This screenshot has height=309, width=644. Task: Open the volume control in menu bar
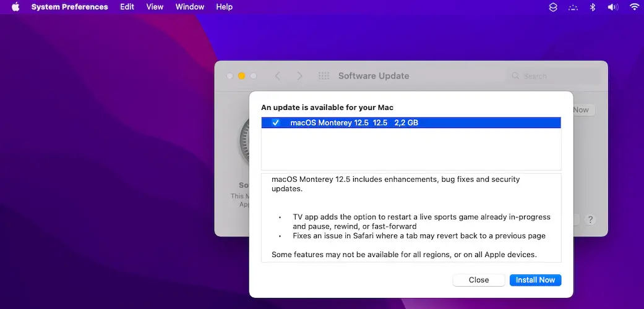(x=612, y=7)
